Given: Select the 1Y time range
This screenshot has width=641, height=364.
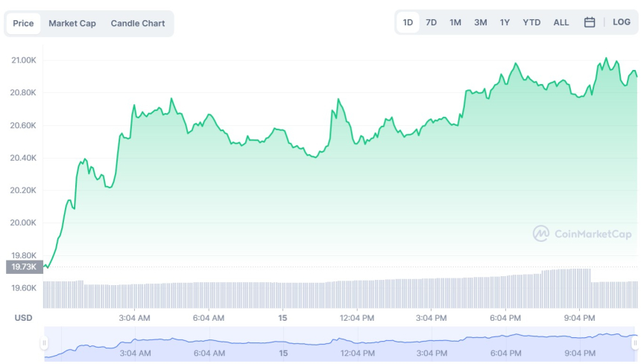Looking at the screenshot, I should click(x=505, y=22).
